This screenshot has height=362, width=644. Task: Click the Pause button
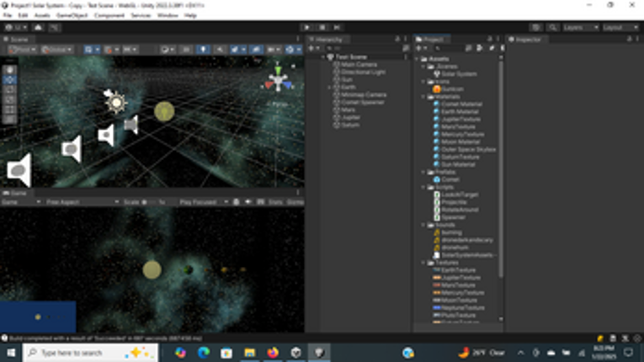(x=322, y=28)
